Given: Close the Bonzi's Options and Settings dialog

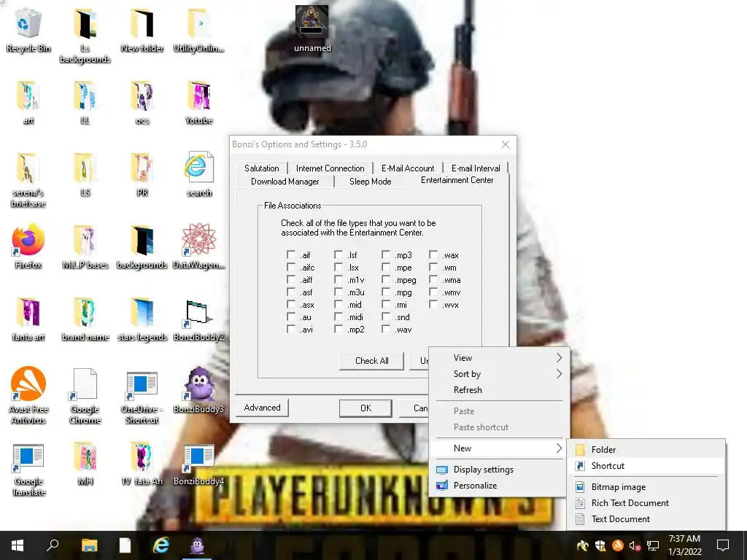Looking at the screenshot, I should (506, 144).
